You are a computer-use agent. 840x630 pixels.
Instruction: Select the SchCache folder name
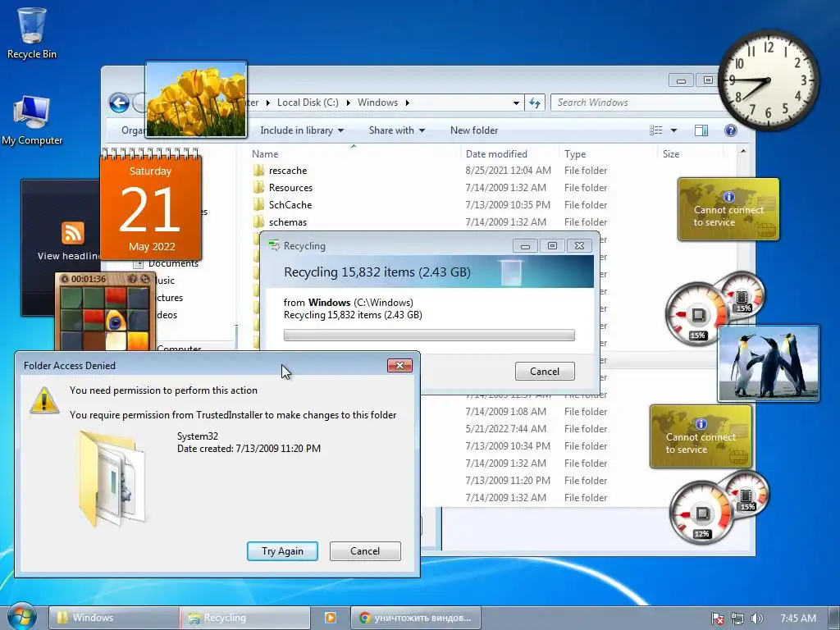tap(290, 204)
